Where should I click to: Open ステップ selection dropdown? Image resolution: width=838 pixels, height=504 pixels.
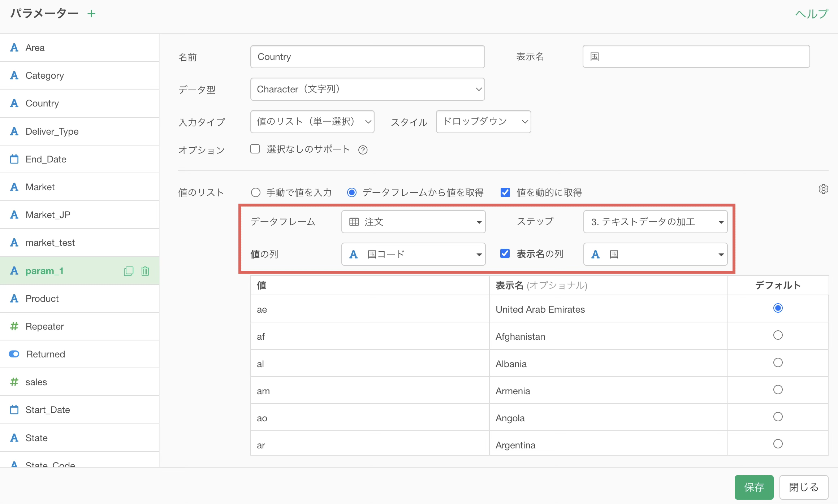point(655,222)
